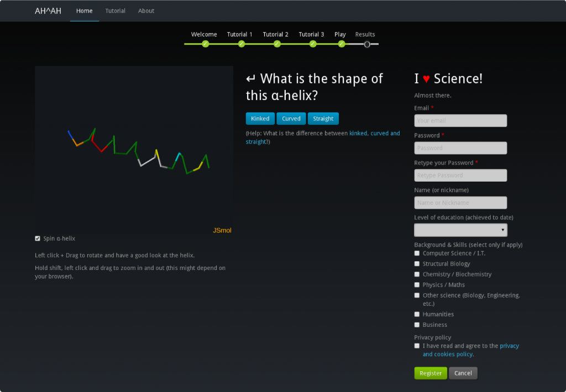Click the α-helix molecule in the JSmol viewer
The width and height of the screenshot is (566, 392).
coord(138,151)
